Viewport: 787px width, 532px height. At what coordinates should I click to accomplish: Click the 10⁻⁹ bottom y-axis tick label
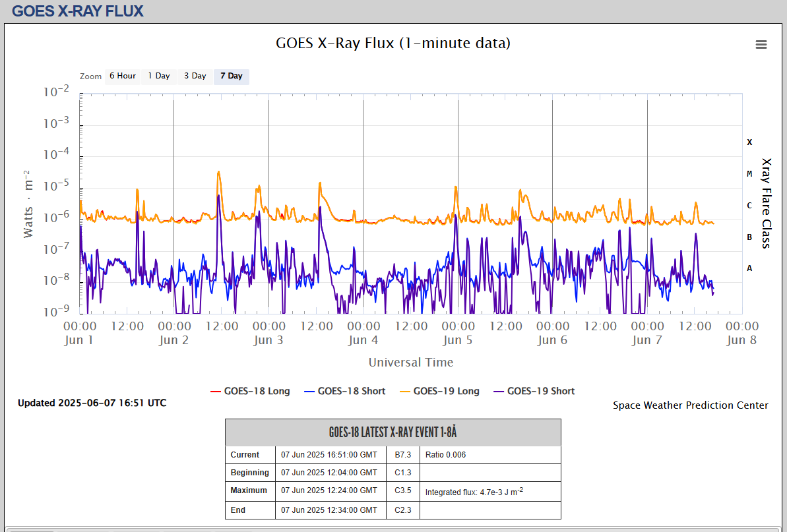pyautogui.click(x=56, y=311)
